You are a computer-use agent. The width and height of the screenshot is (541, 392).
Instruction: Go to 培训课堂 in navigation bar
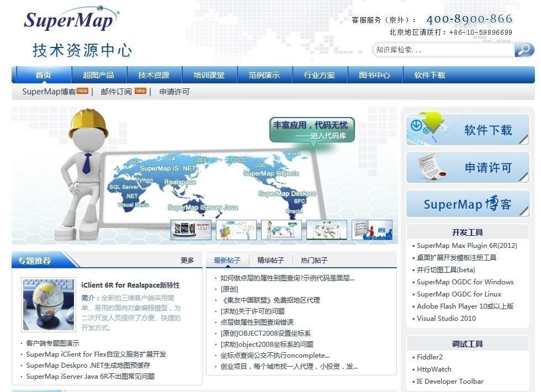click(x=209, y=75)
